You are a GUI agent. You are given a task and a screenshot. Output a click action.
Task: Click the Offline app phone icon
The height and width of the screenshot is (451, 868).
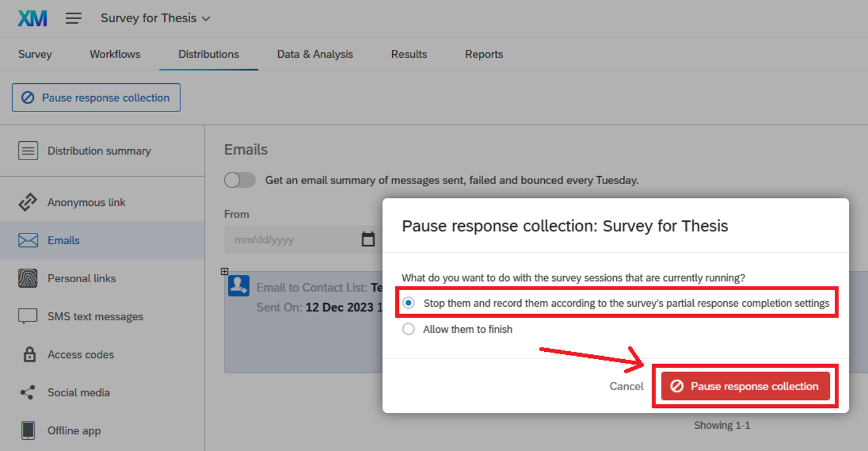[28, 431]
